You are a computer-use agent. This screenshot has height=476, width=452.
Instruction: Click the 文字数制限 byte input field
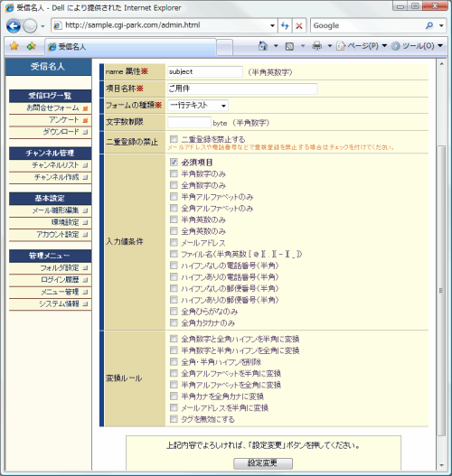click(189, 122)
